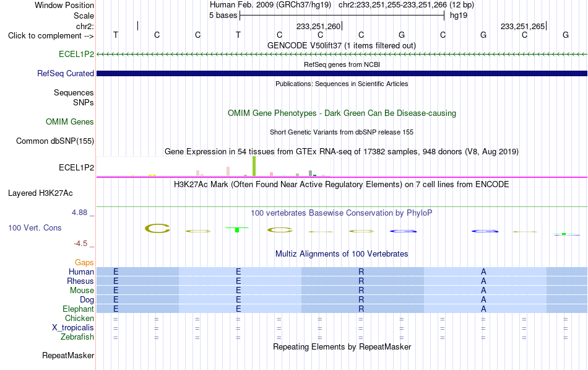Click the Window Position track label
The image size is (588, 370).
[x=64, y=5]
